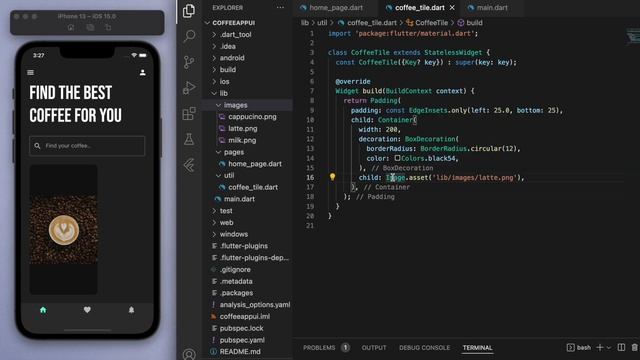Collapse the pages folder
The image size is (640, 360).
pos(218,152)
